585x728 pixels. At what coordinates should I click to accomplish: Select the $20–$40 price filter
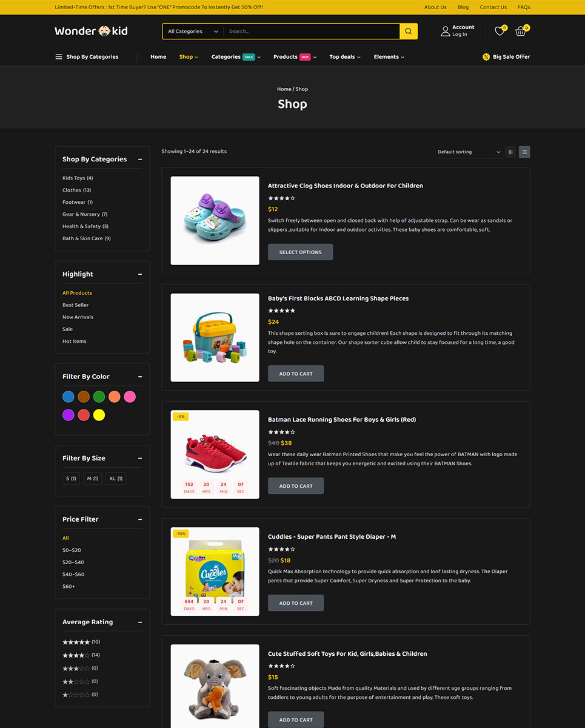(x=73, y=562)
